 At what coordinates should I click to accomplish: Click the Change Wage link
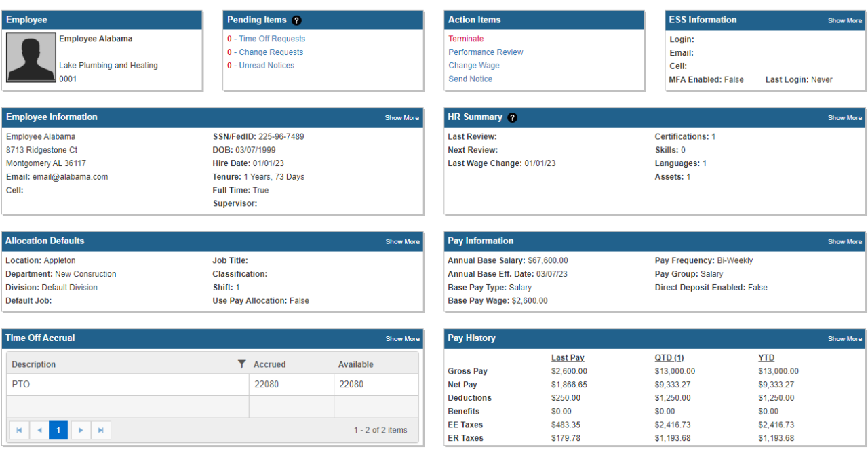[473, 66]
